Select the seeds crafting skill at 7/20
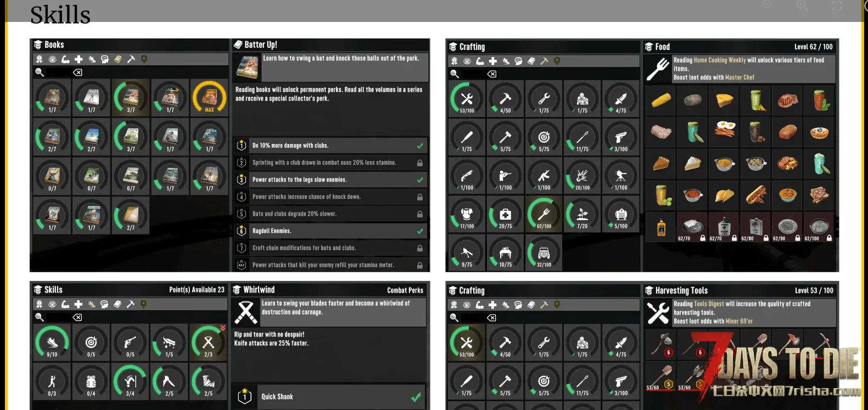Viewport: 868px width, 410px height. pyautogui.click(x=582, y=215)
